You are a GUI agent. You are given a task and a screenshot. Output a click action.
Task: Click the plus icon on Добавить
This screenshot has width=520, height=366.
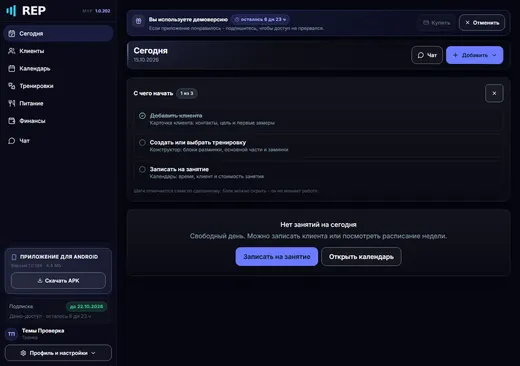[x=455, y=55]
